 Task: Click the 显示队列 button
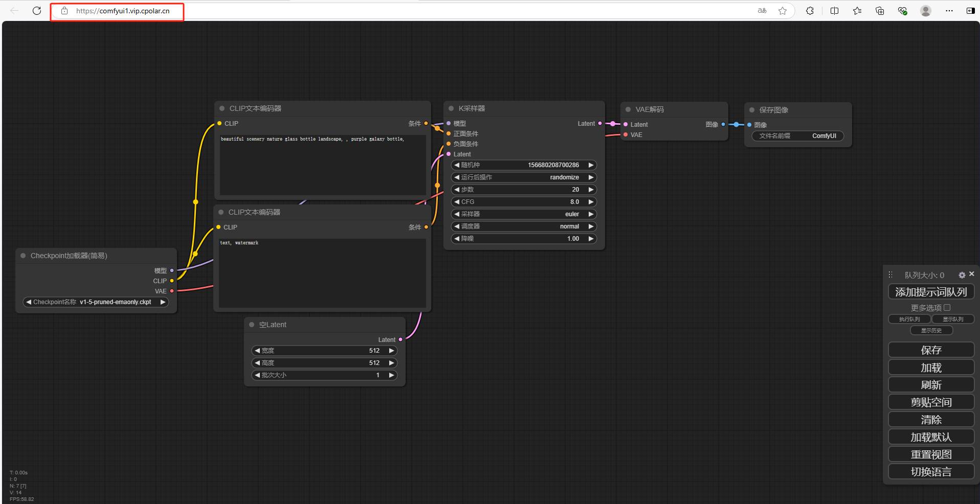(x=953, y=319)
